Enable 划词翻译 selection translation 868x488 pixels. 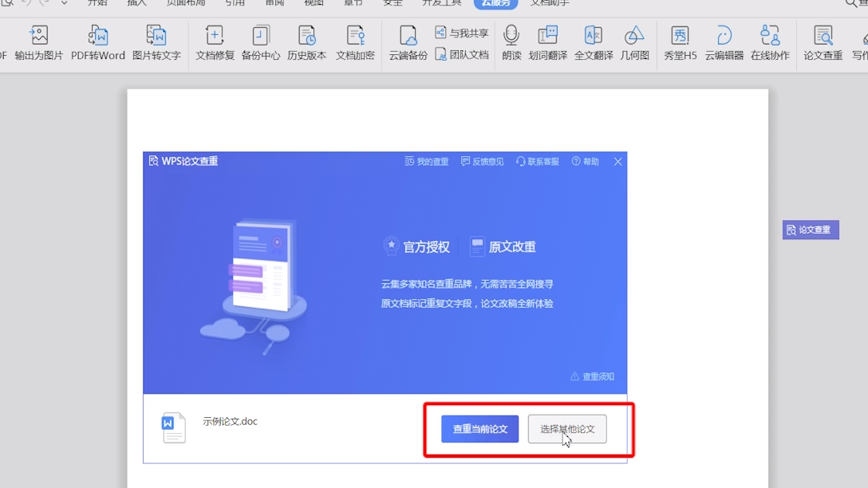[x=547, y=42]
